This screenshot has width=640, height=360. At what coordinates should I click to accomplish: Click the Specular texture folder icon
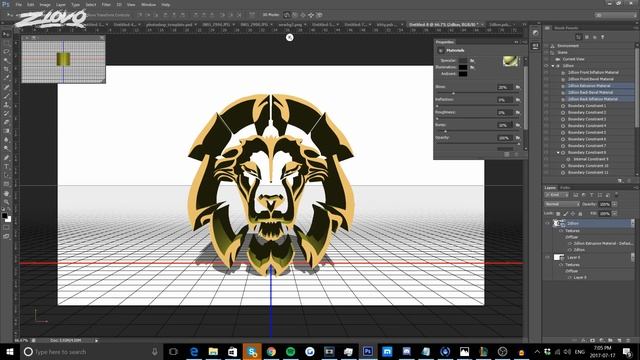pos(472,60)
